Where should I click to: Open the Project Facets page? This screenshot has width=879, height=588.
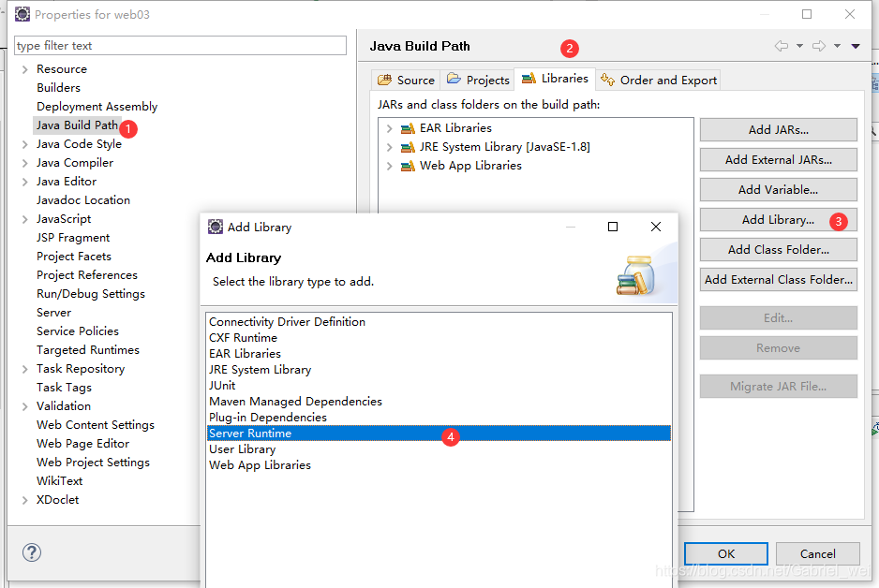pos(74,257)
